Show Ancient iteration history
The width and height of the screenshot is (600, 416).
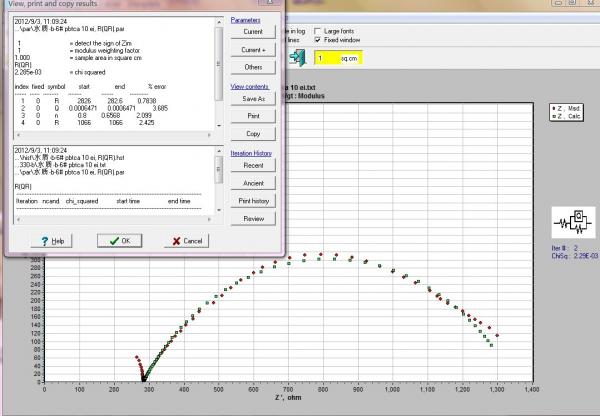pyautogui.click(x=252, y=181)
